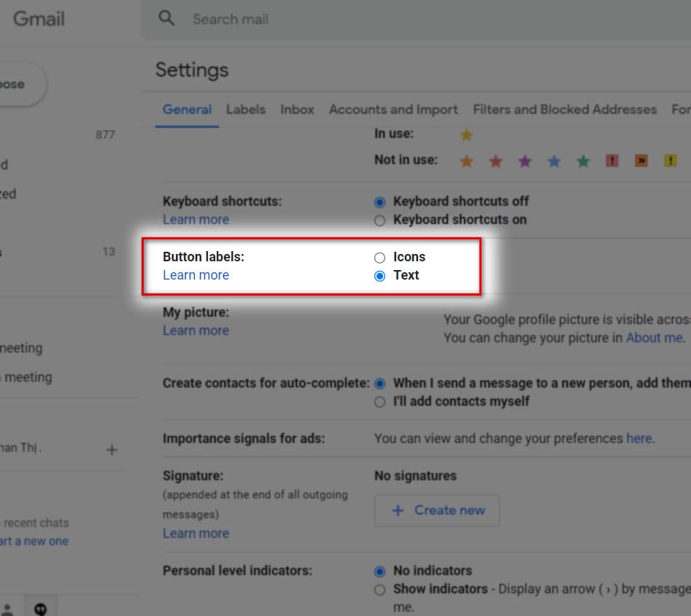Click the Gmail logo
Screen dimensions: 691x616
click(x=39, y=19)
